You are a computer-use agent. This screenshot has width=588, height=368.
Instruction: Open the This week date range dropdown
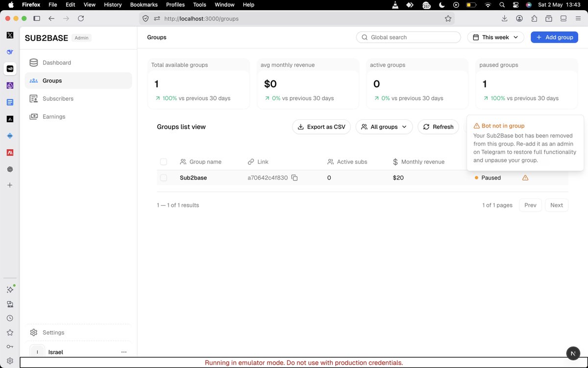[x=496, y=37]
